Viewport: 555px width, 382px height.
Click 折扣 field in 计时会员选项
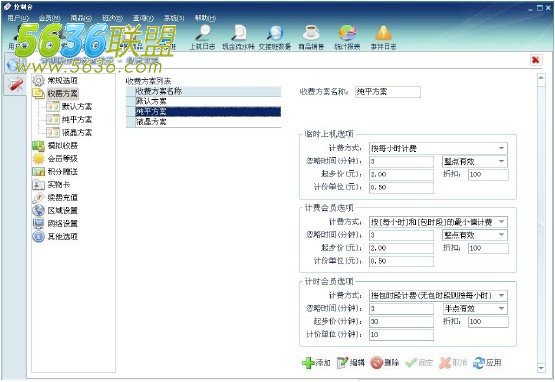tap(488, 321)
